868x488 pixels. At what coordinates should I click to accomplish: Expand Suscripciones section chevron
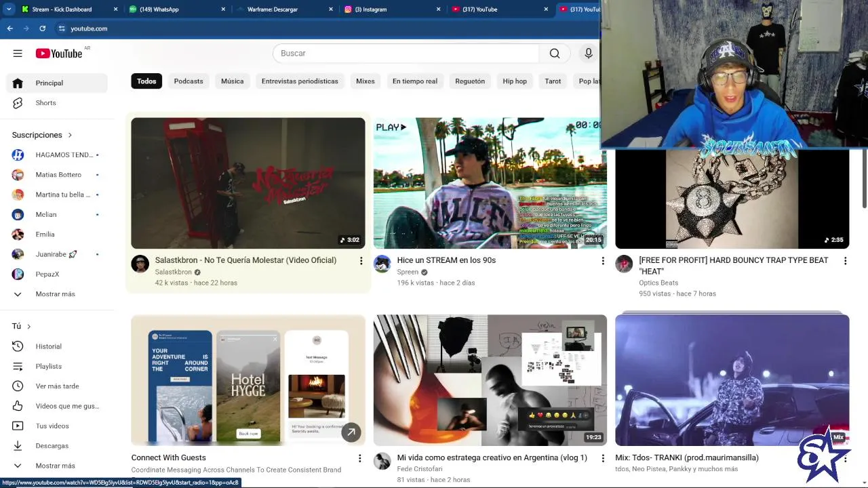(70, 136)
